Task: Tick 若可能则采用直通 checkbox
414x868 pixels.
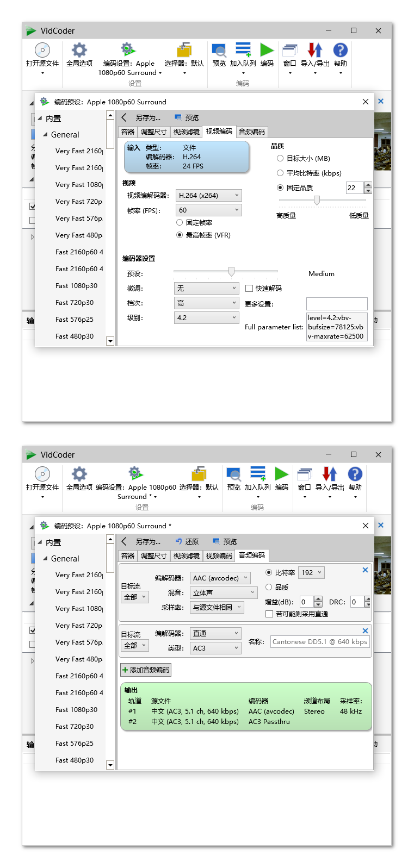Action: point(269,614)
